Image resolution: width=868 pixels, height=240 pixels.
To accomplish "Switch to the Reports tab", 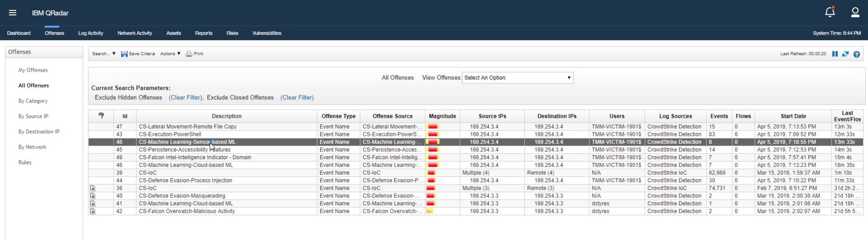I will coord(204,33).
